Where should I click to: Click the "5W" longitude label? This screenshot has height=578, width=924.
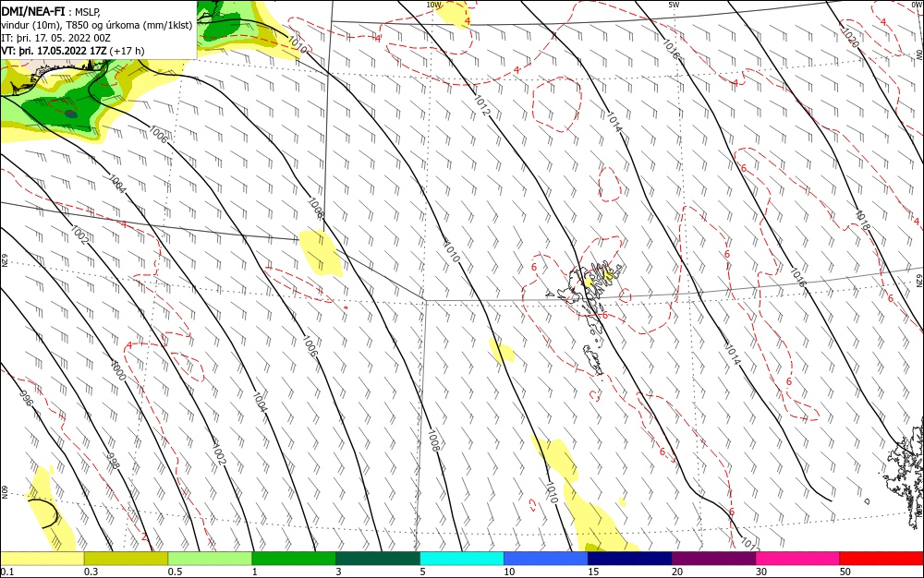pos(674,6)
